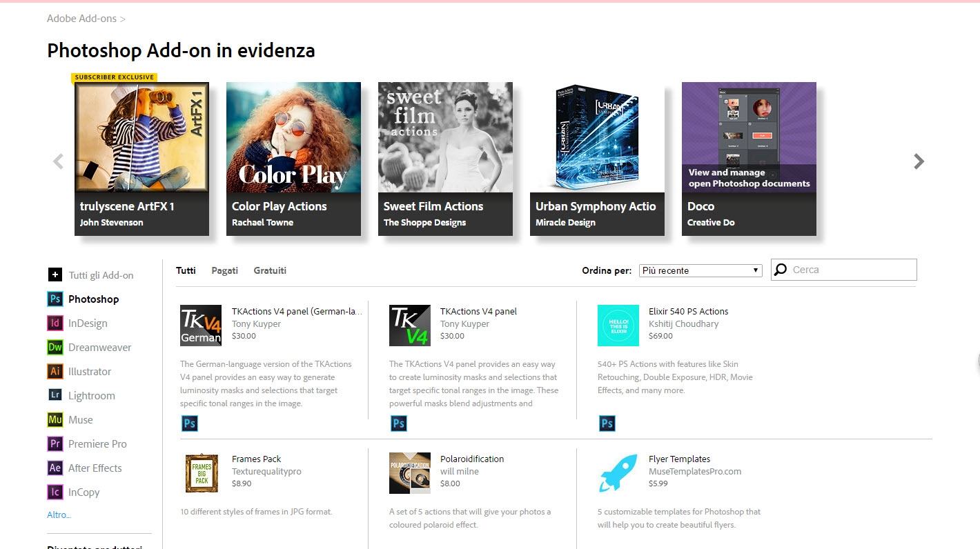Click the Photoshop Ps sidebar icon
This screenshot has width=980, height=549.
click(x=55, y=299)
